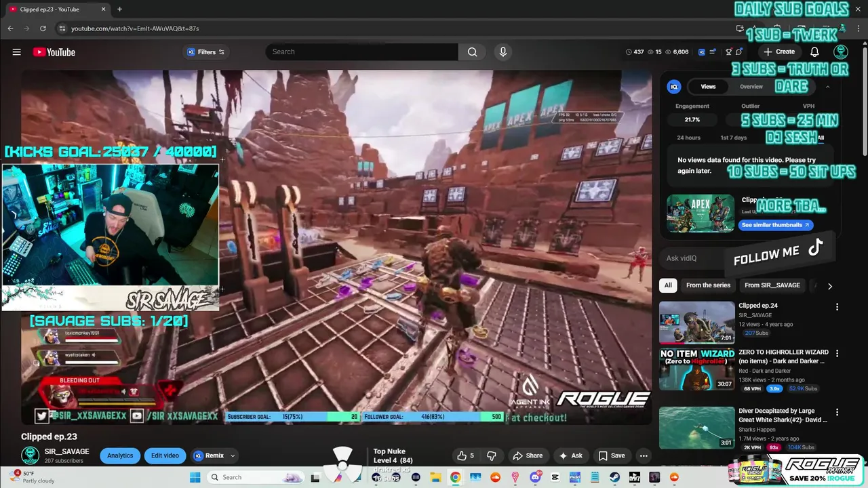The width and height of the screenshot is (868, 488).
Task: Open the Diver Decapitated thumbnail
Action: click(696, 428)
